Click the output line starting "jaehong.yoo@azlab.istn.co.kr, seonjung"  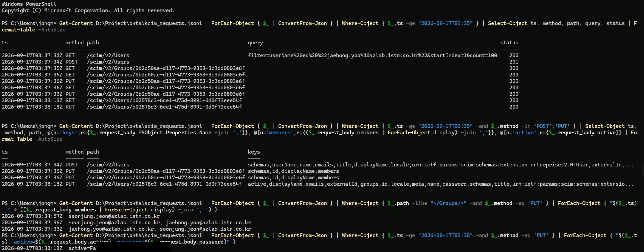[x=160, y=229]
